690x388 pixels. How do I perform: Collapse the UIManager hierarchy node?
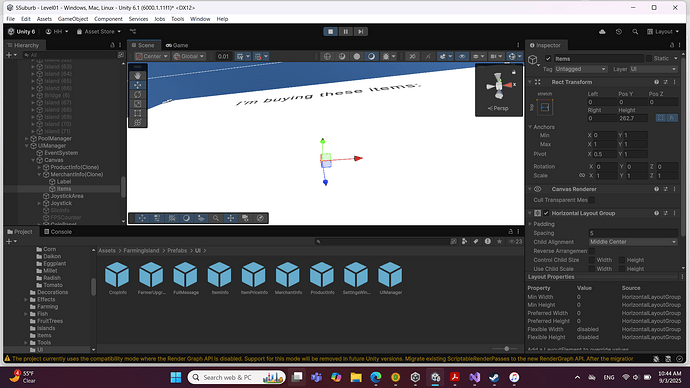point(27,146)
